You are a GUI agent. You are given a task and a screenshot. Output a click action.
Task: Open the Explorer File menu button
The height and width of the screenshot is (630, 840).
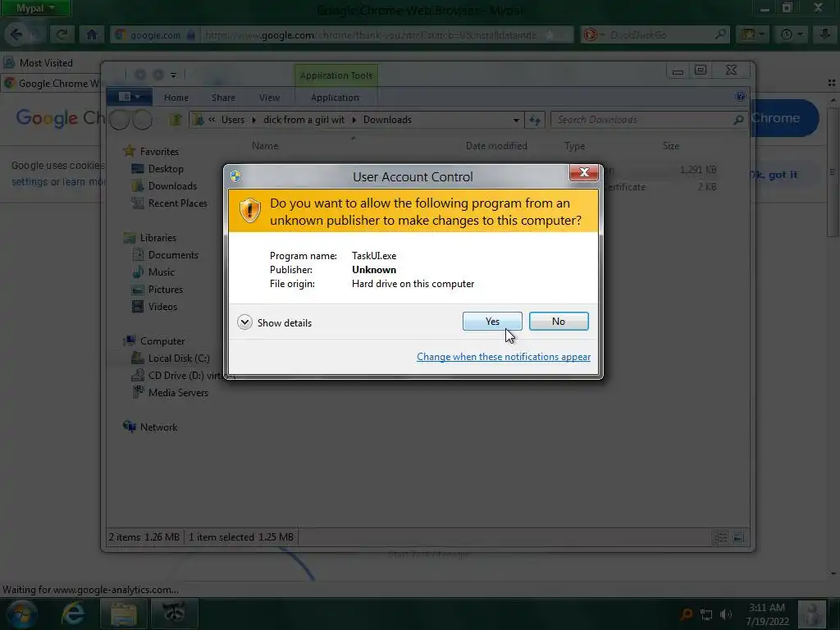129,97
